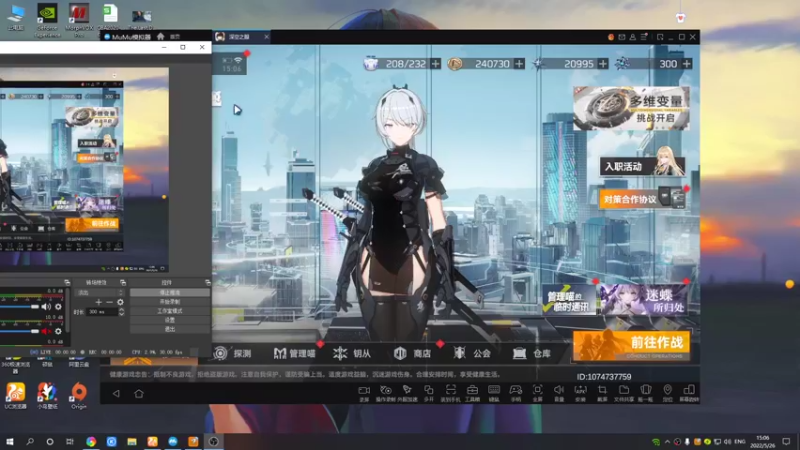Open the shared folder icon

tap(624, 391)
